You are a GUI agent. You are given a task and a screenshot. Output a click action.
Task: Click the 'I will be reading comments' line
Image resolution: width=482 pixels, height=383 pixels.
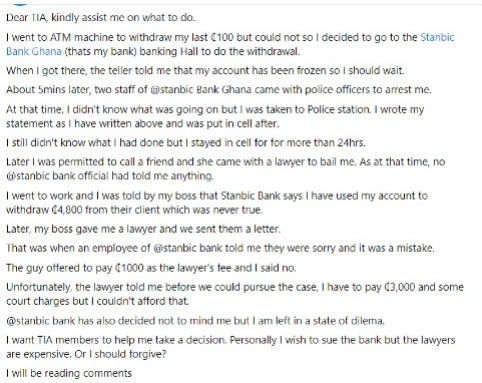(69, 373)
